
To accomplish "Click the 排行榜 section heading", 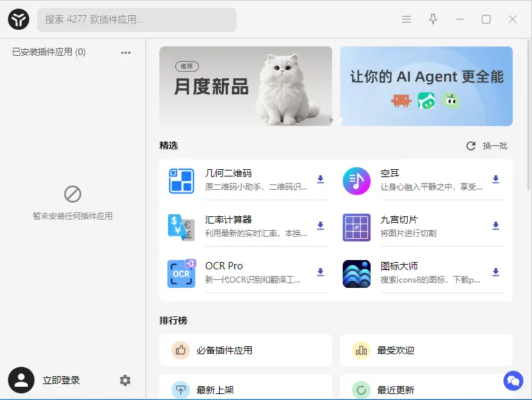I will pos(173,320).
